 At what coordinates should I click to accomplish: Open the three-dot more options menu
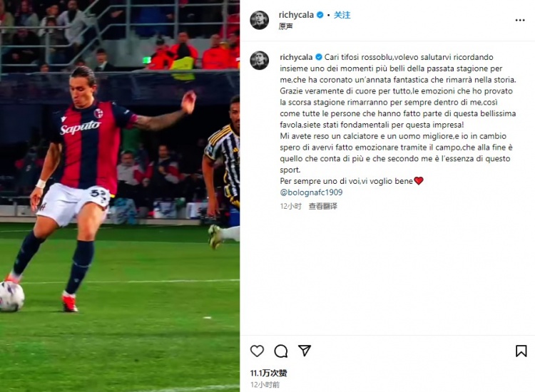(x=520, y=21)
